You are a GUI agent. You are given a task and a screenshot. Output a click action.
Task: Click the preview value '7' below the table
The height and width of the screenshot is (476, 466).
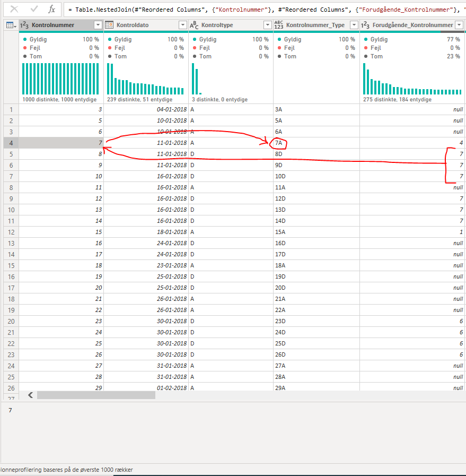tap(10, 410)
